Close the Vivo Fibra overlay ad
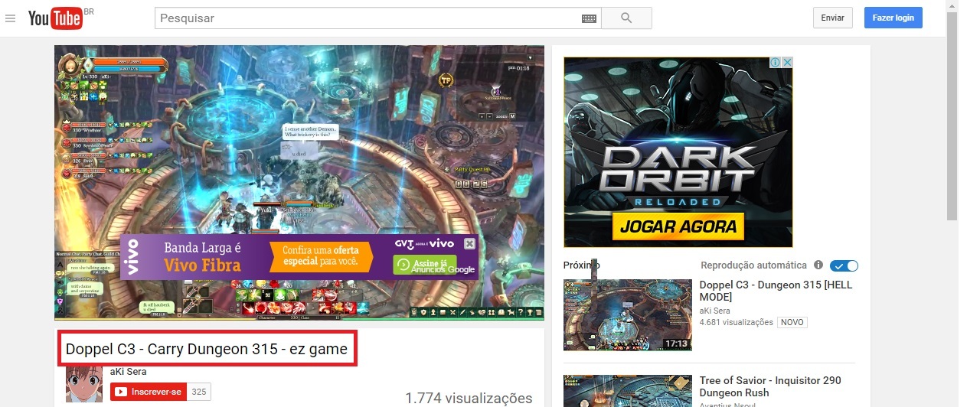 pos(470,244)
